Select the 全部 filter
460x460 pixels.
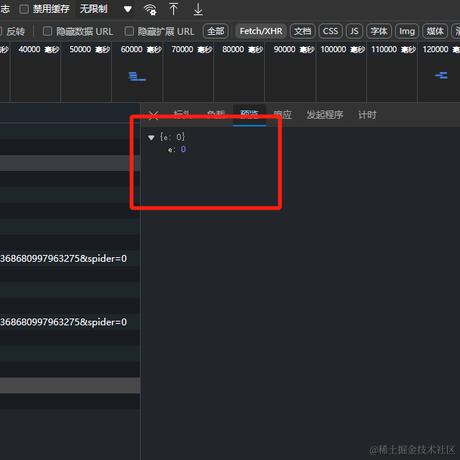tap(216, 31)
